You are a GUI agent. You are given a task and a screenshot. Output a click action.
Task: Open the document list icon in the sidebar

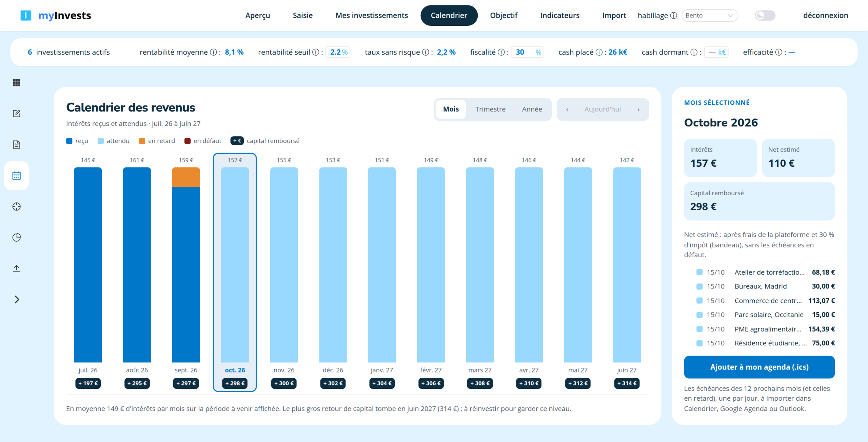pos(16,145)
